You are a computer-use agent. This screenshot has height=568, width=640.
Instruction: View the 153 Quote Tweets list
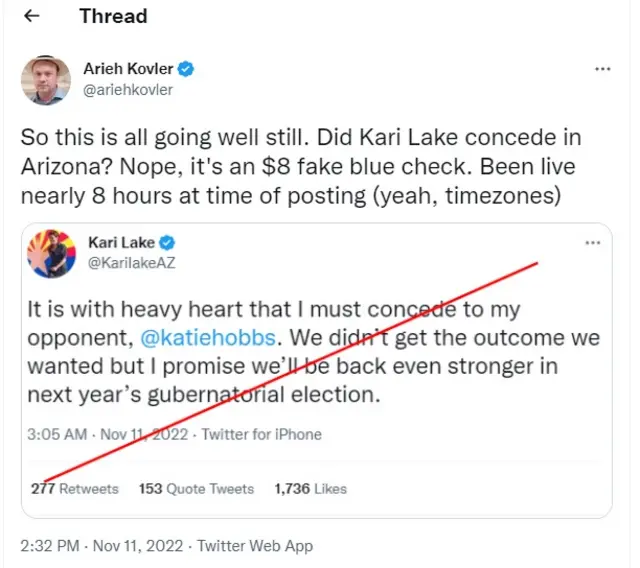click(x=196, y=489)
